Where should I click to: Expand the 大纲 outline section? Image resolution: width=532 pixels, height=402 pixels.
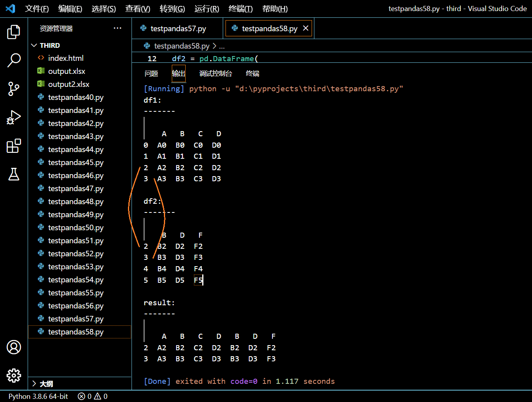point(34,383)
